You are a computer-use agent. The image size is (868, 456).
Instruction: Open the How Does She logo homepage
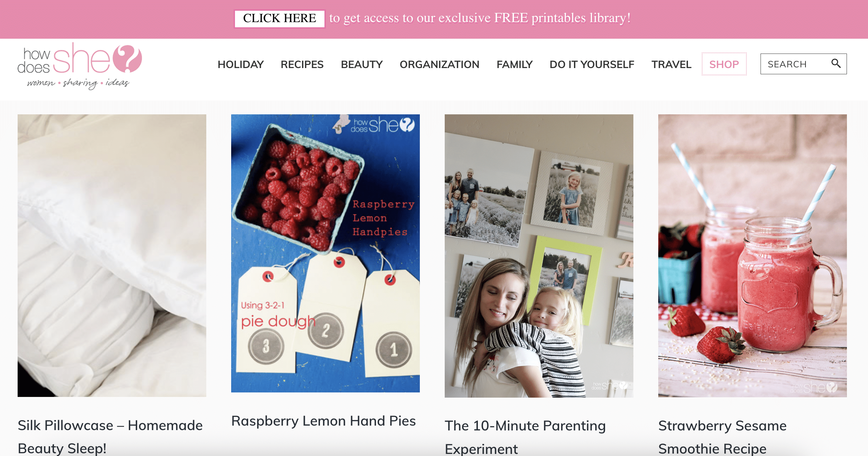pyautogui.click(x=79, y=66)
